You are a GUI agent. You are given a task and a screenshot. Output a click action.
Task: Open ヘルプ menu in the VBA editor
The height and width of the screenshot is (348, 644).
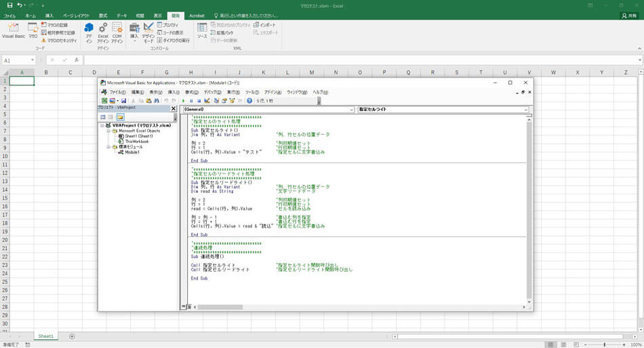(321, 92)
